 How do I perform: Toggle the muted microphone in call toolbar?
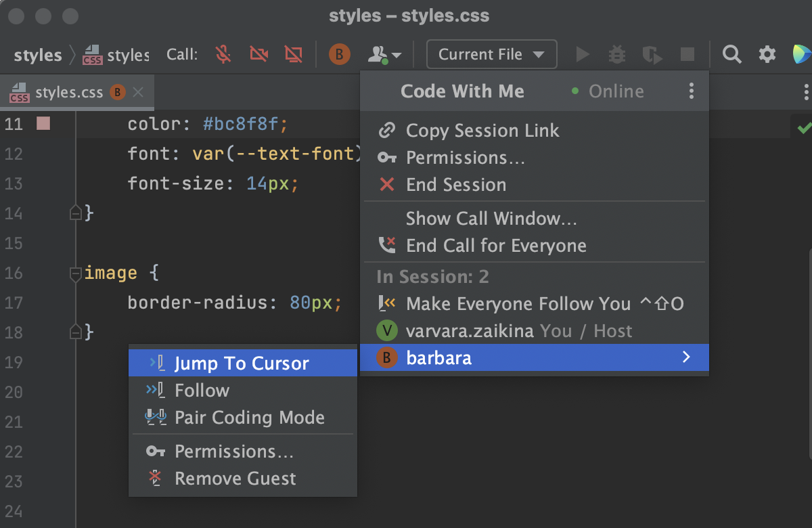(x=223, y=54)
